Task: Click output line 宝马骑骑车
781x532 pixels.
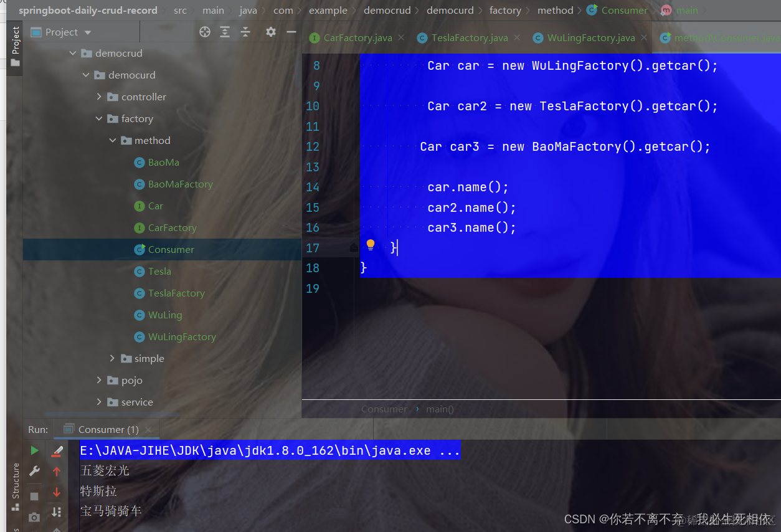Action: click(111, 511)
